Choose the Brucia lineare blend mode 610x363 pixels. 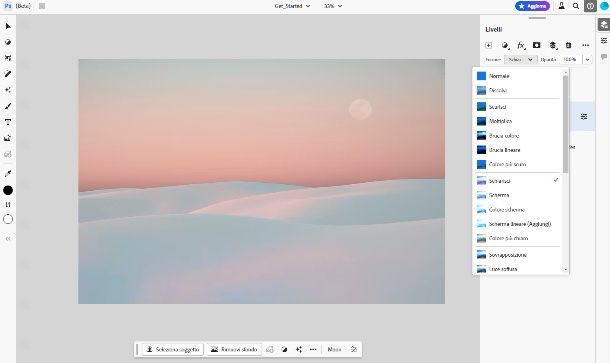point(518,150)
